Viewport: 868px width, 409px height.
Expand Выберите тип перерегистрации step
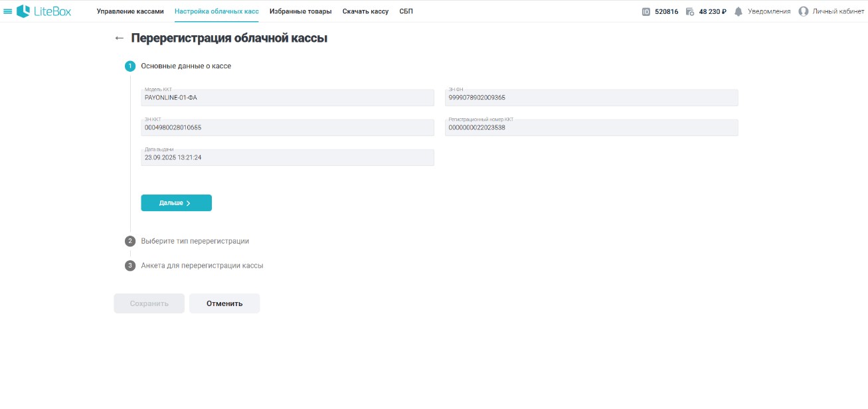click(x=195, y=241)
